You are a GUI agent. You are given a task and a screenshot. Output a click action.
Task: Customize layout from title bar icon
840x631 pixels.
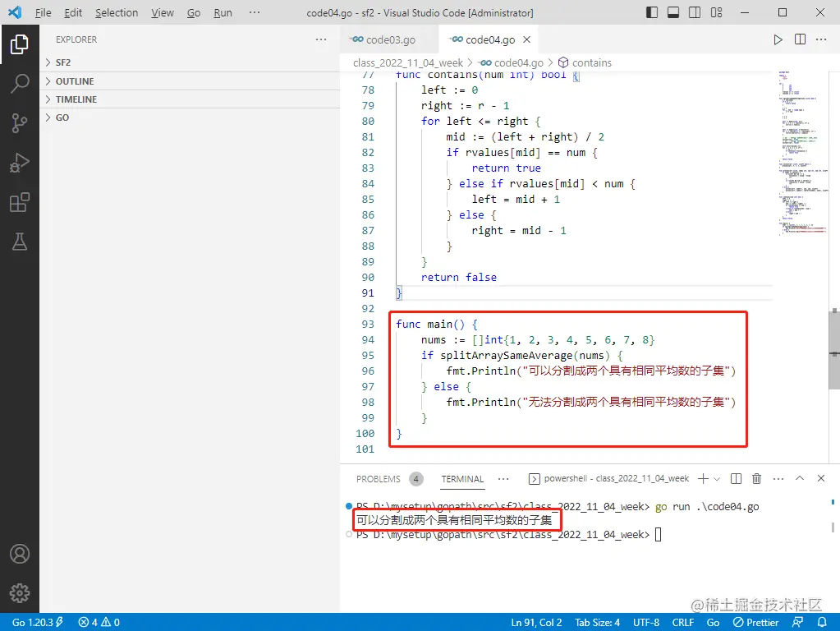point(716,12)
